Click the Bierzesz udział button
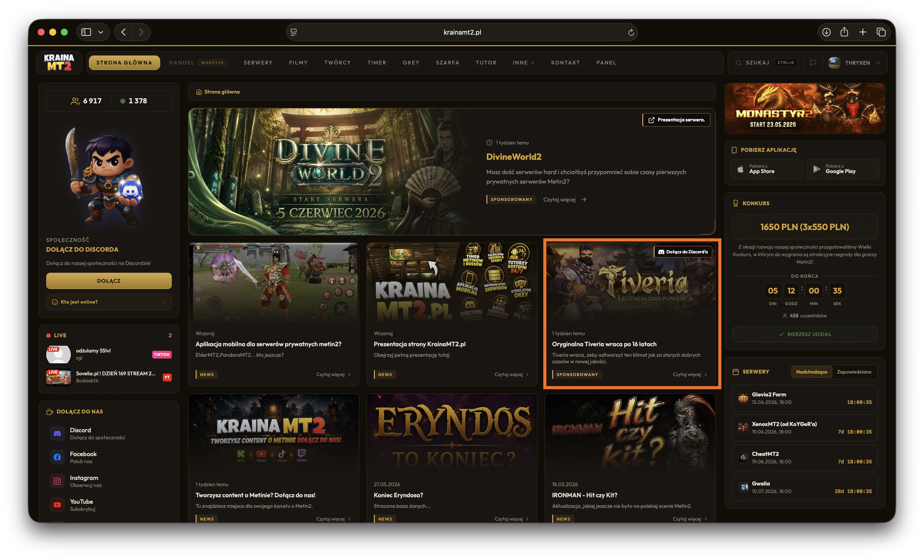Image resolution: width=924 pixels, height=560 pixels. [x=805, y=334]
